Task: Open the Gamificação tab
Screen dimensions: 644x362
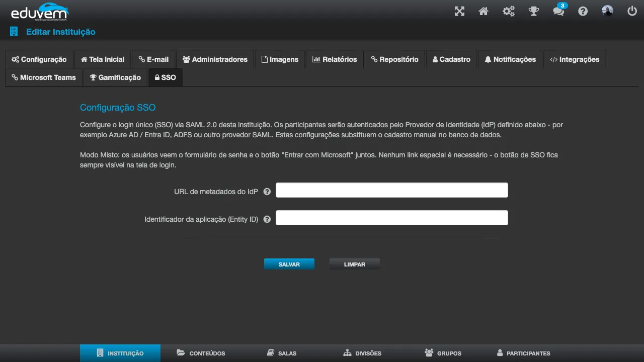Action: (x=116, y=77)
